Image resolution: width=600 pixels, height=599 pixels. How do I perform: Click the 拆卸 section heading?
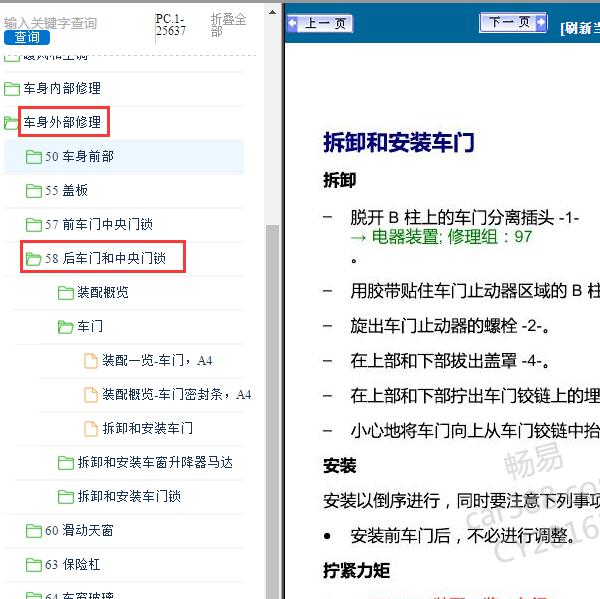click(x=339, y=180)
